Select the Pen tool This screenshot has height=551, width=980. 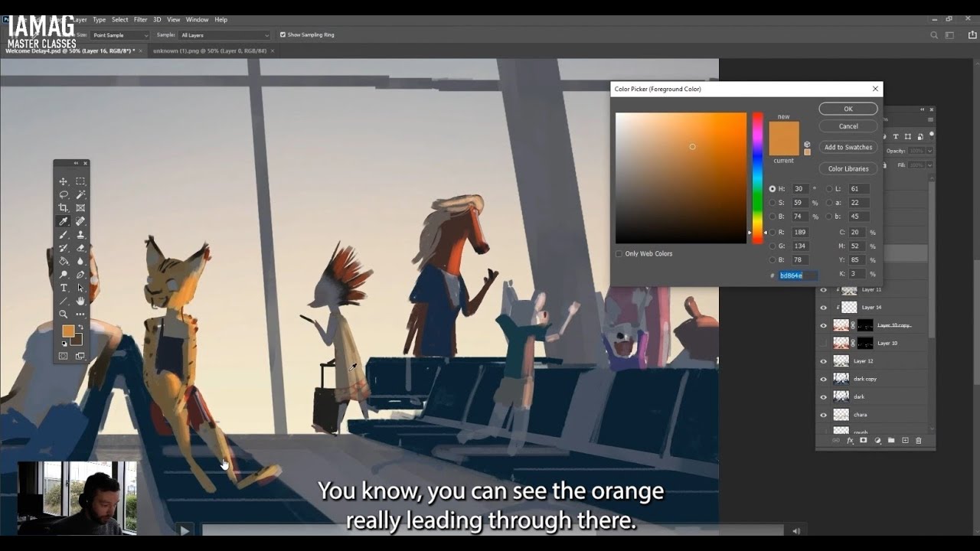pos(80,275)
